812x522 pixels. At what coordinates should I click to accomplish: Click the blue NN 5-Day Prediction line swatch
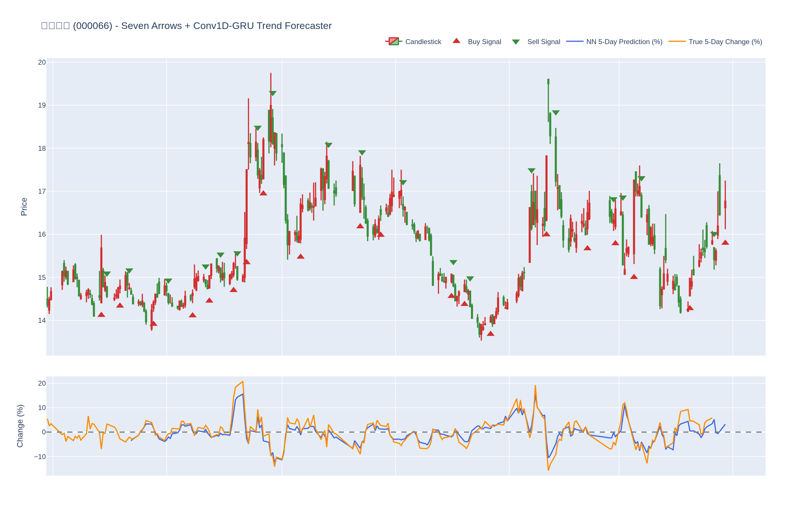point(574,42)
